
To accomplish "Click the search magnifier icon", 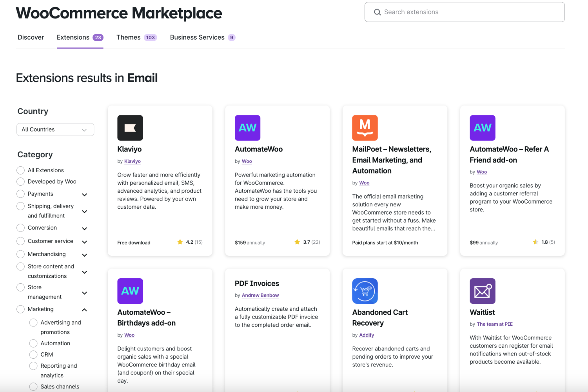I will 377,12.
